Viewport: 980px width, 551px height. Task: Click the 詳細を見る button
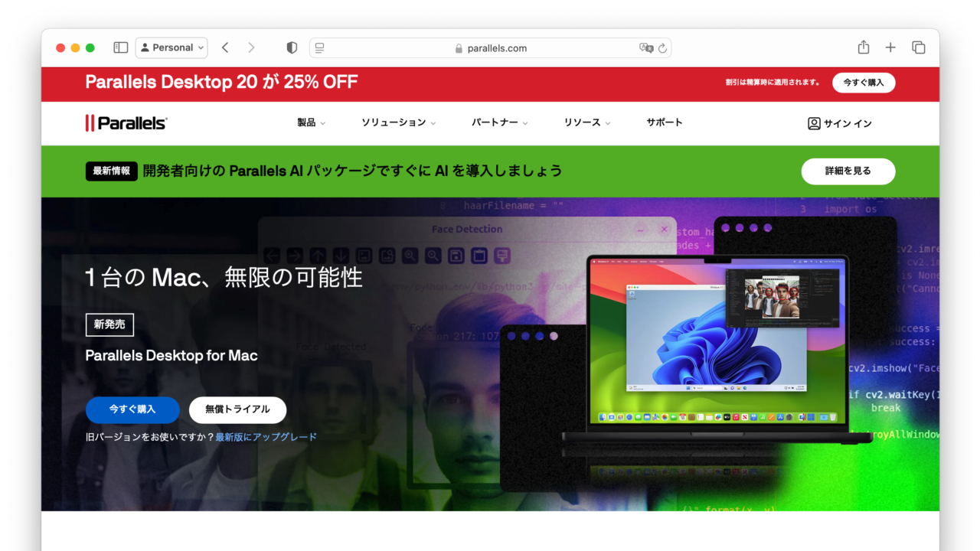pos(848,171)
